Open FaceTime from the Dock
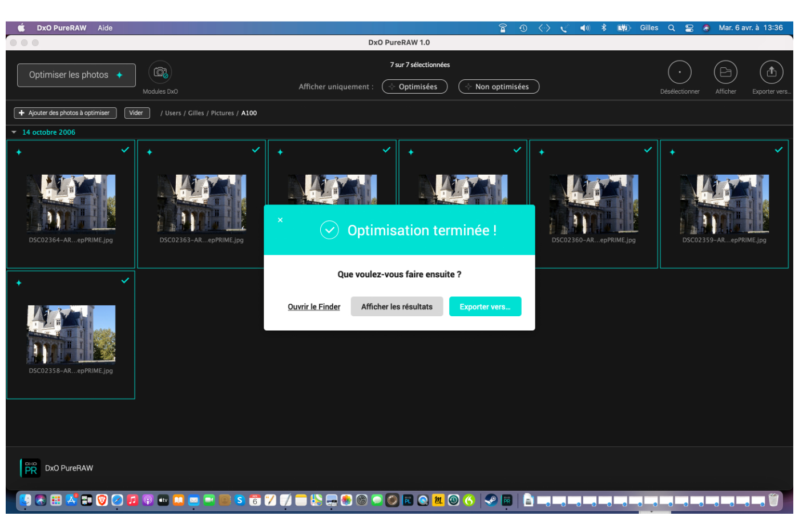The width and height of the screenshot is (799, 532). click(209, 500)
